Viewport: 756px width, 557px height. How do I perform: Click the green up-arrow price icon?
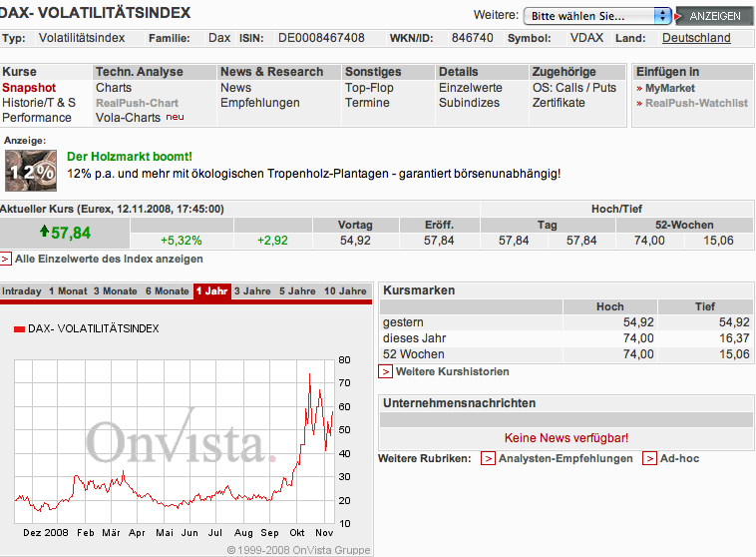click(x=44, y=231)
